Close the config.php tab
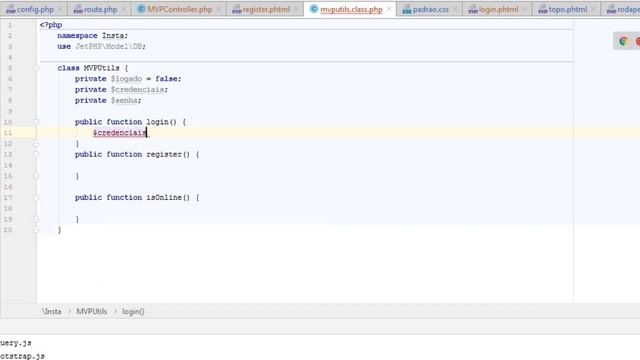The height and width of the screenshot is (360, 640). point(60,9)
